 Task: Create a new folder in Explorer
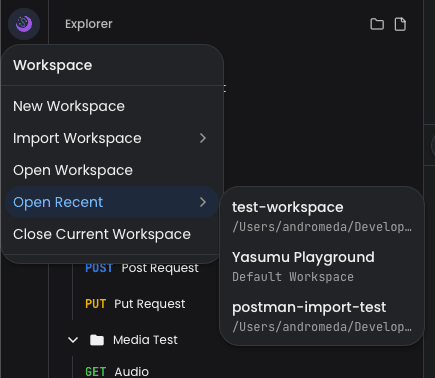[377, 24]
